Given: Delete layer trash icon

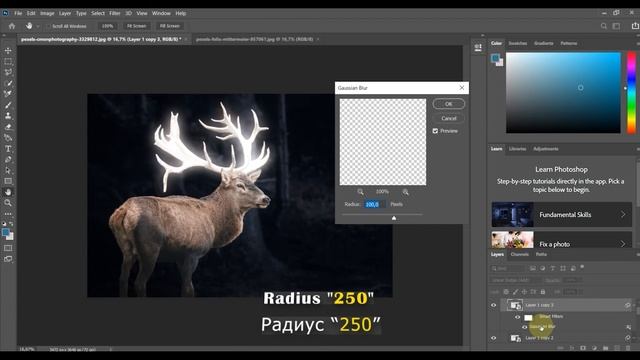Looking at the screenshot, I should point(628,348).
